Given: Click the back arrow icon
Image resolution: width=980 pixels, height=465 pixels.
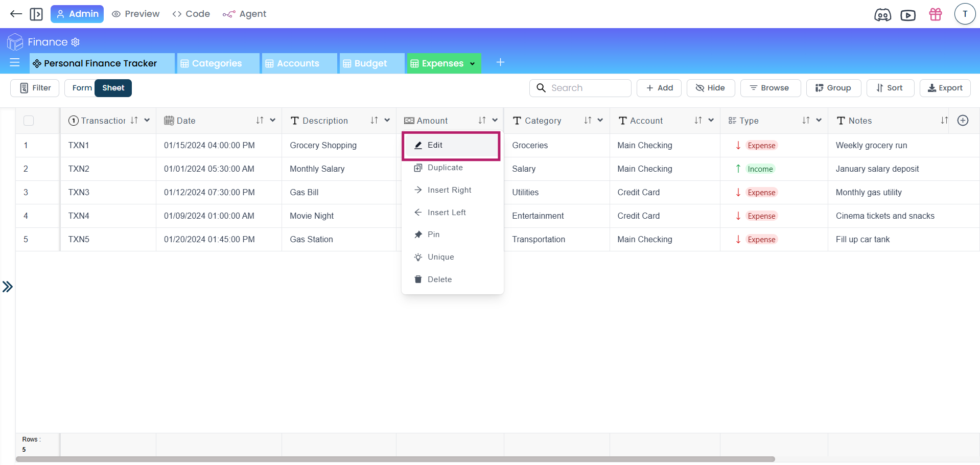Looking at the screenshot, I should [x=16, y=14].
